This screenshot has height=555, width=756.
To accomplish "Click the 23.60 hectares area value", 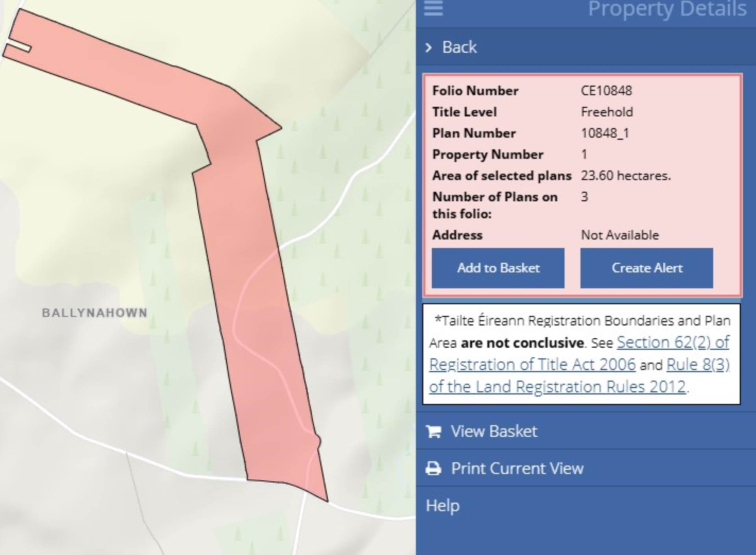I will click(x=626, y=176).
